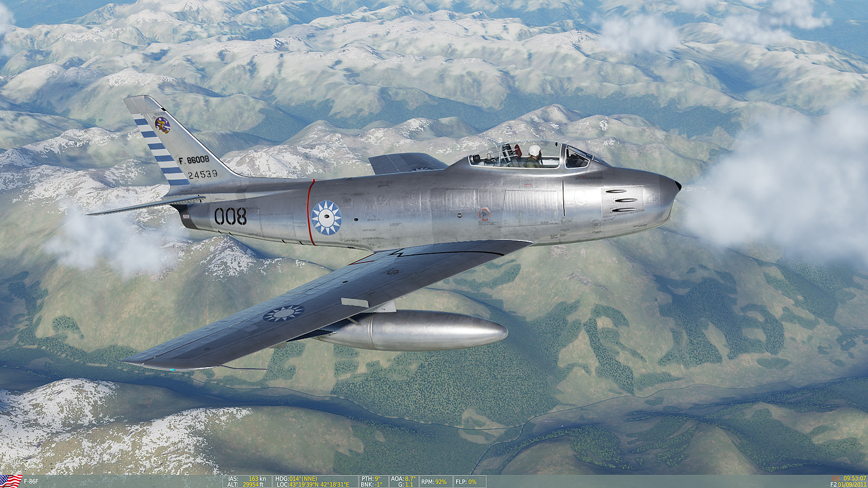Click the pilot's white helmet in the cockpit
Screen dimensions: 868x488
point(534,151)
